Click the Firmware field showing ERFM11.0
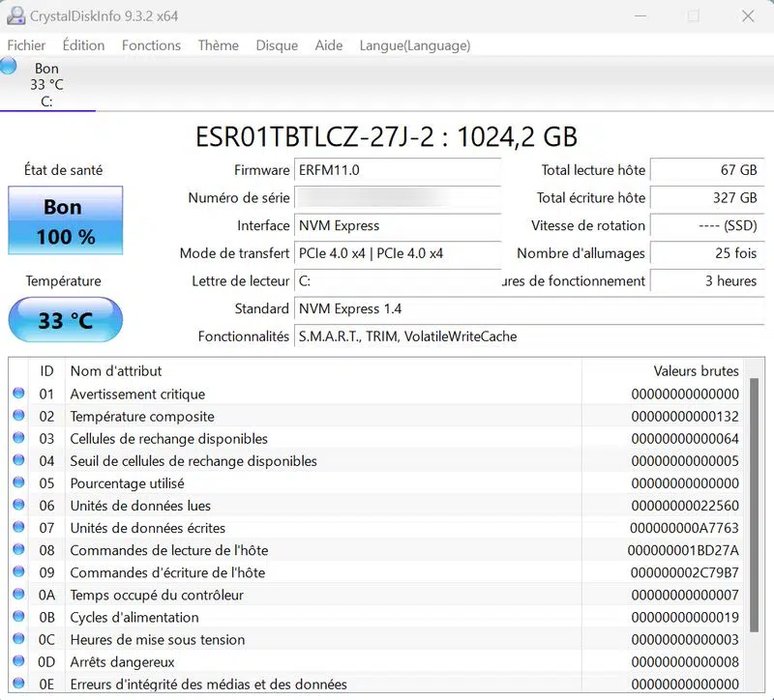The height and width of the screenshot is (700, 774). coord(397,170)
